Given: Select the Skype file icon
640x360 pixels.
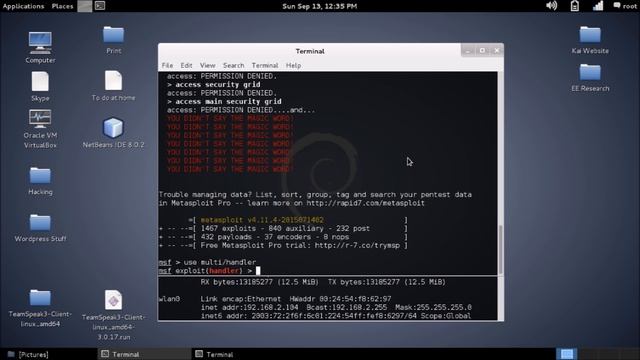Looking at the screenshot, I should [40, 81].
